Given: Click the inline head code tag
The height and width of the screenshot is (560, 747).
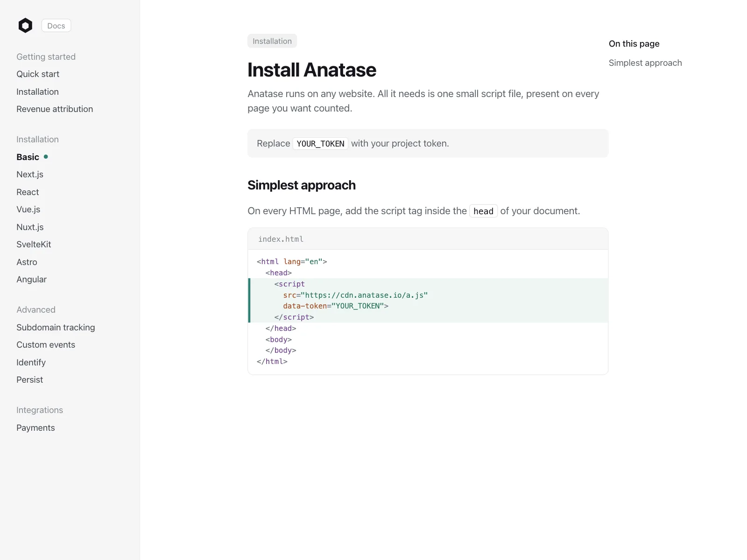Looking at the screenshot, I should [x=483, y=211].
